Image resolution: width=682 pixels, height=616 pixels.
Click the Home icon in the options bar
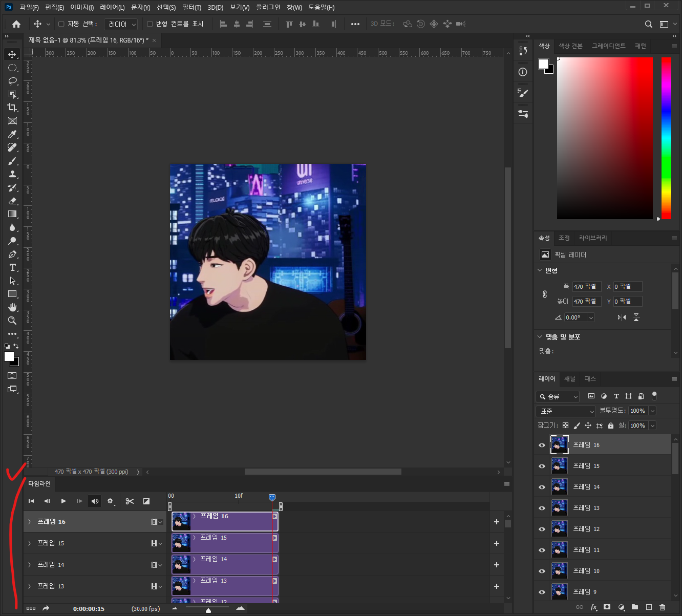(16, 24)
